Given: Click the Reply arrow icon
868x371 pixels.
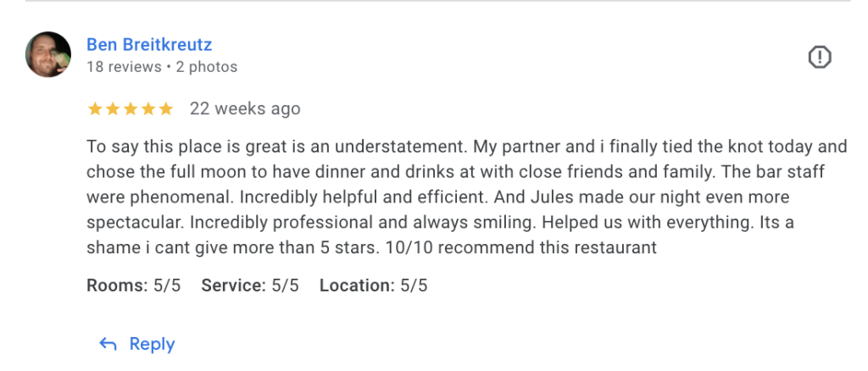Looking at the screenshot, I should tap(108, 344).
